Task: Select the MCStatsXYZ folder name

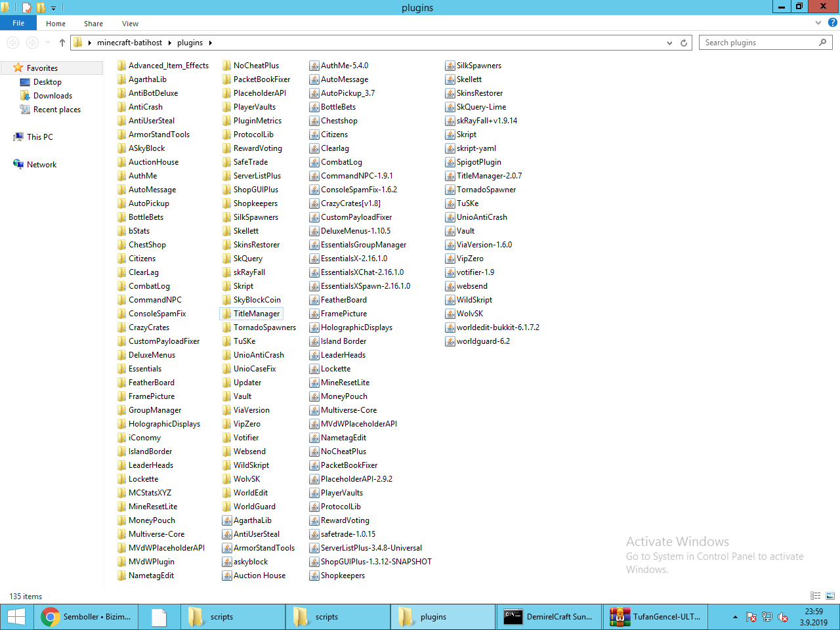Action: click(x=150, y=493)
